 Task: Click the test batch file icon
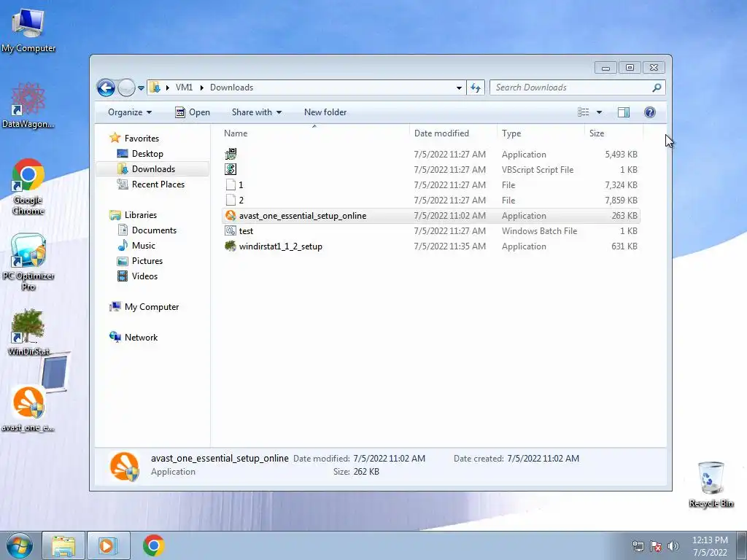(x=231, y=231)
